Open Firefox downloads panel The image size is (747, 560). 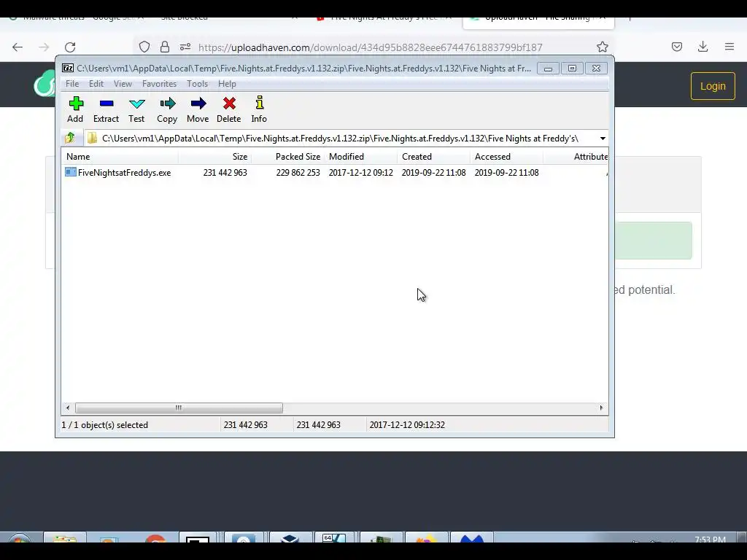click(703, 47)
